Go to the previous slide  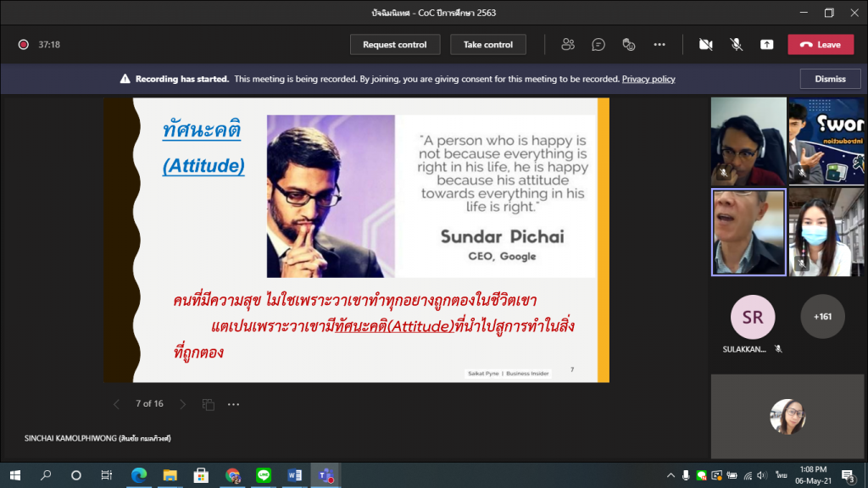pos(116,404)
